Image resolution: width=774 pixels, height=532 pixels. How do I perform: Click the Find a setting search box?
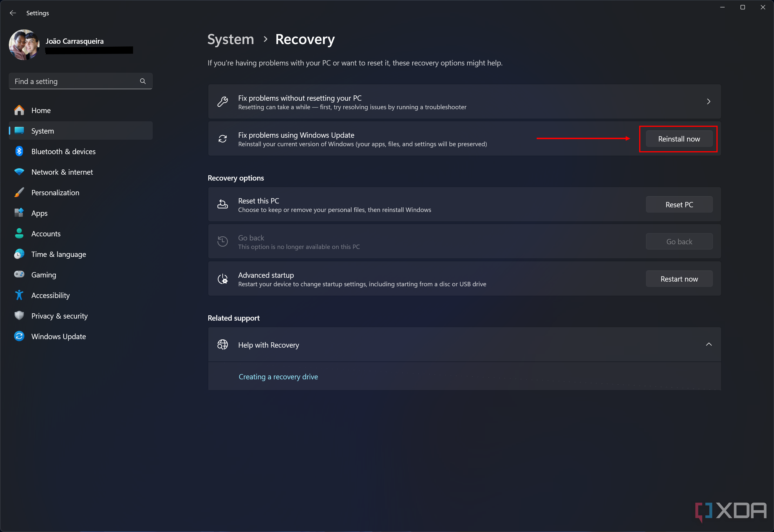(81, 81)
